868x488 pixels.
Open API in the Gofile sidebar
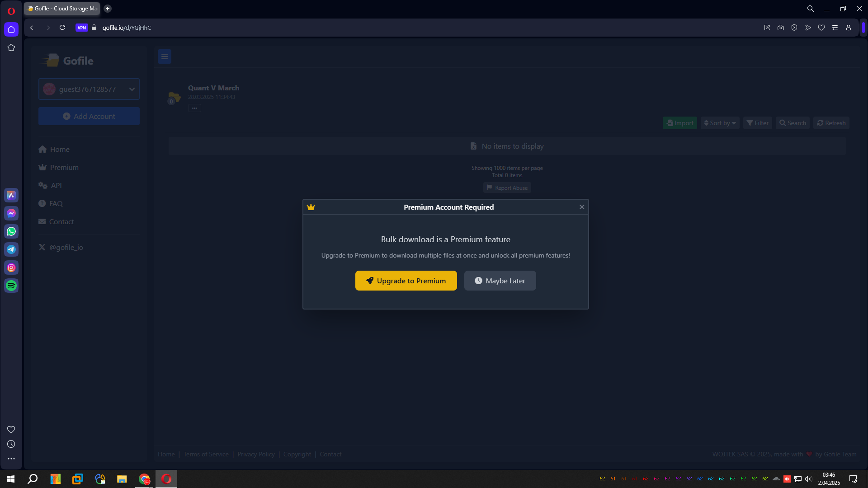coord(50,185)
